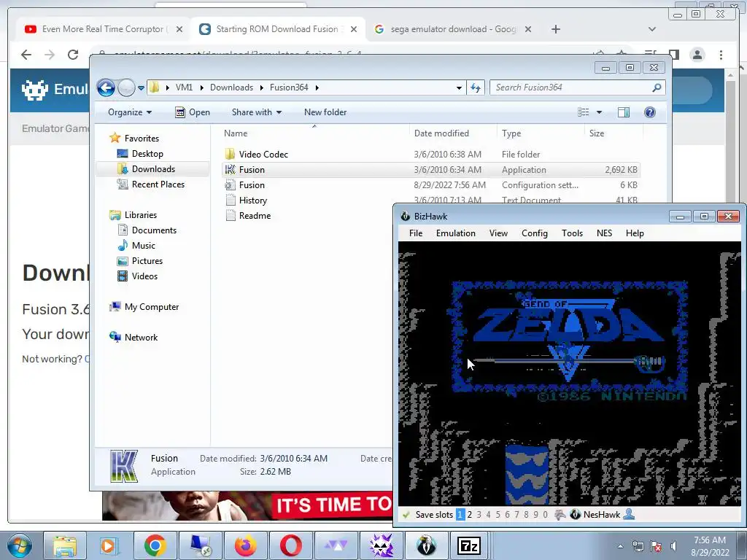Screen dimensions: 747x560
Task: Open BizHawk File menu
Action: (x=416, y=233)
